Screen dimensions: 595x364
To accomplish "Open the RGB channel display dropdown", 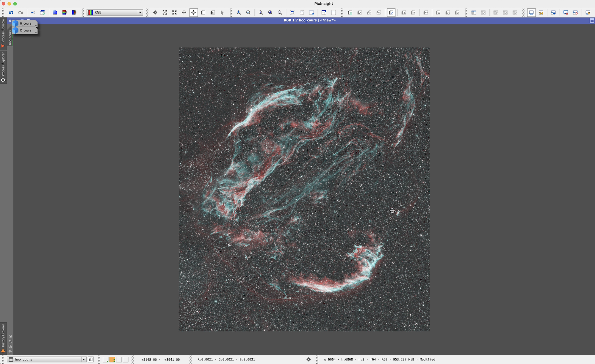I will (x=140, y=12).
